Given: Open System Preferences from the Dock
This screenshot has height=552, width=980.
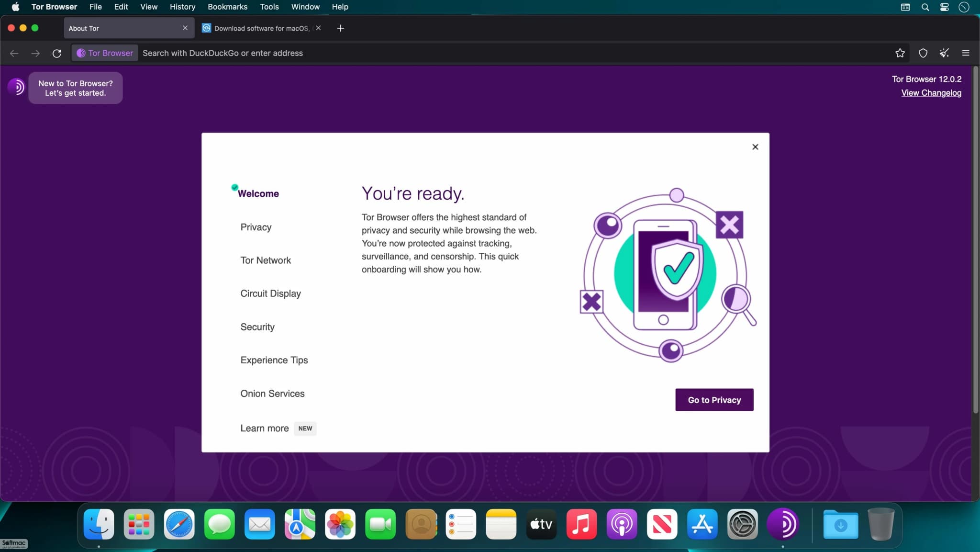Looking at the screenshot, I should [742, 524].
